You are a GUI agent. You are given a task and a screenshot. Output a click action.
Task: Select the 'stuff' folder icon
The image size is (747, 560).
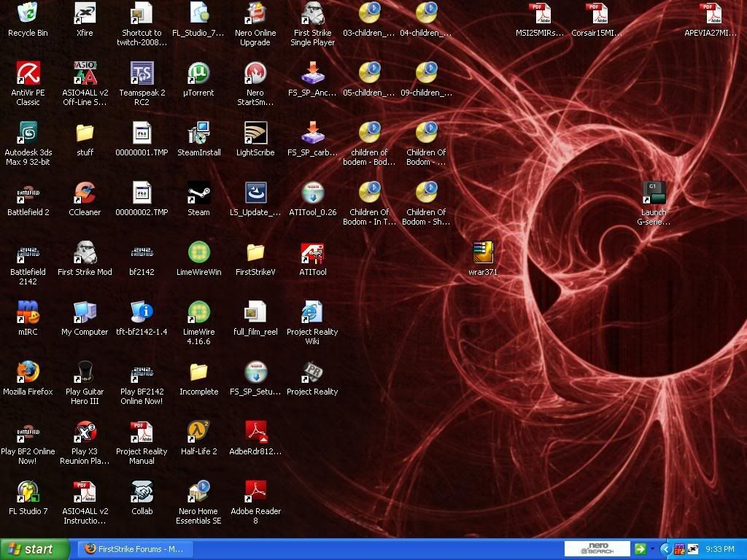tap(85, 133)
